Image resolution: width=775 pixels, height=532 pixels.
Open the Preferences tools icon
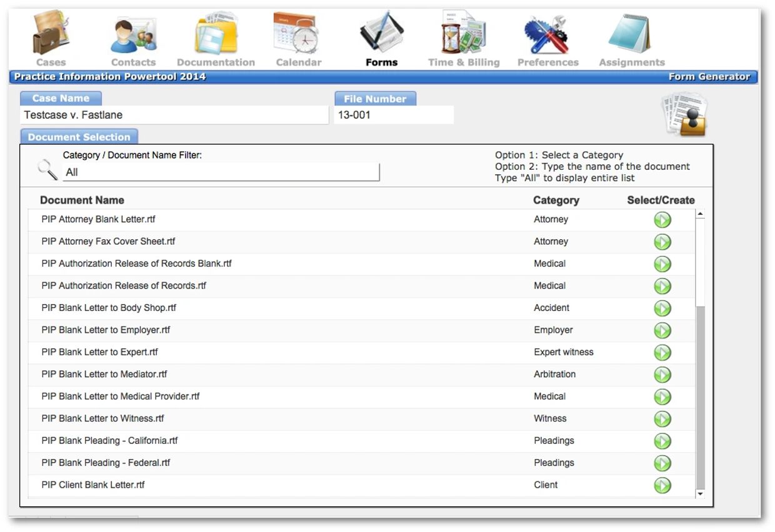[x=547, y=34]
